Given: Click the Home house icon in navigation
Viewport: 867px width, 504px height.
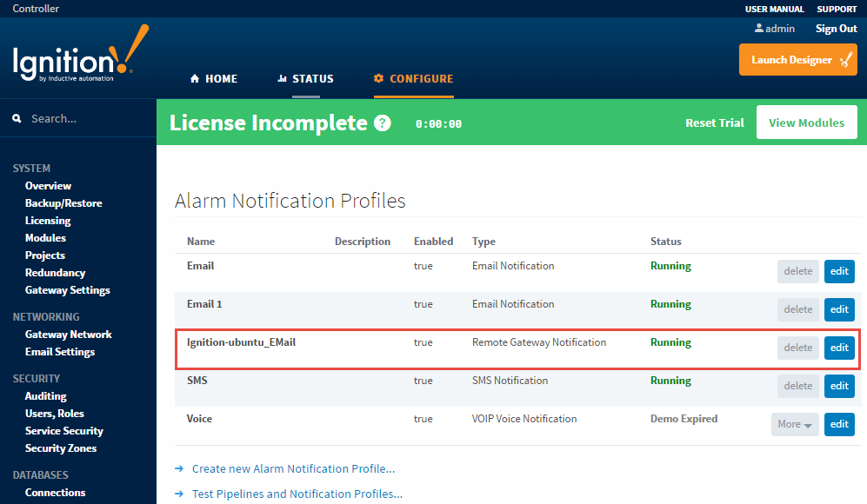Looking at the screenshot, I should (x=194, y=78).
